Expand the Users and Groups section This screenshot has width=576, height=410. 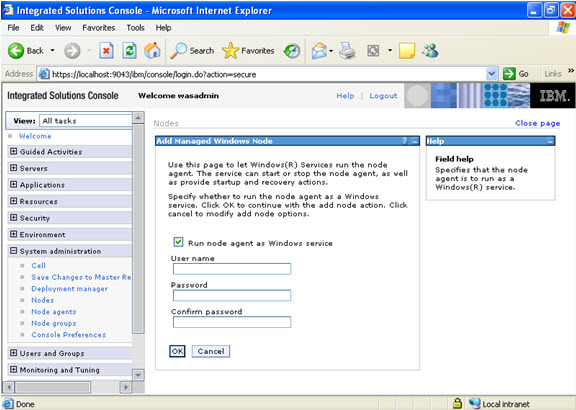(x=13, y=353)
